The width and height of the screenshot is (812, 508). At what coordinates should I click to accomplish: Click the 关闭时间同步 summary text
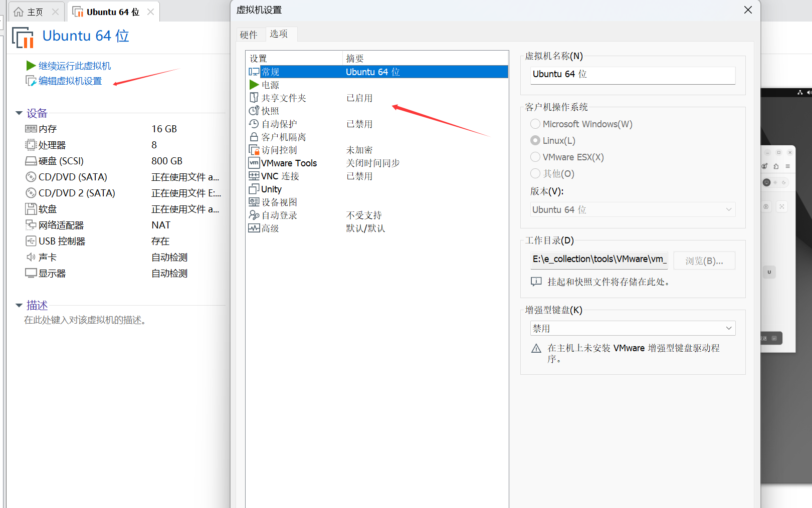373,163
